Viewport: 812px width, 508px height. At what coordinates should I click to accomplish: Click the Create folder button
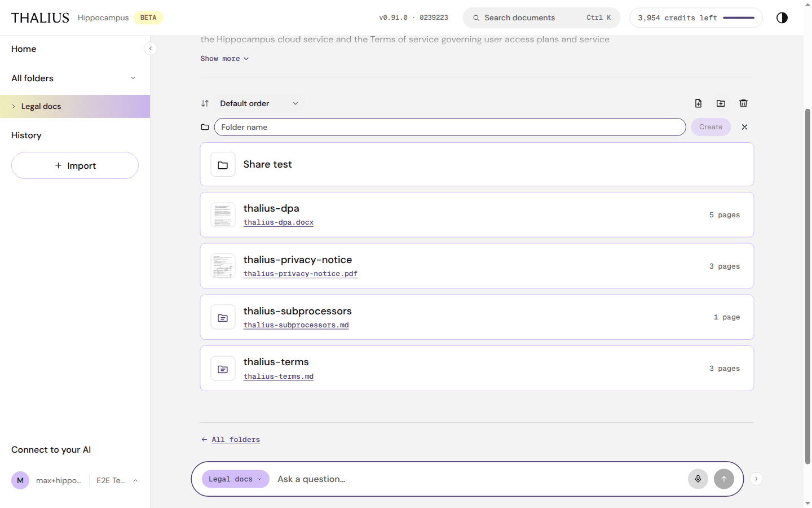point(710,127)
